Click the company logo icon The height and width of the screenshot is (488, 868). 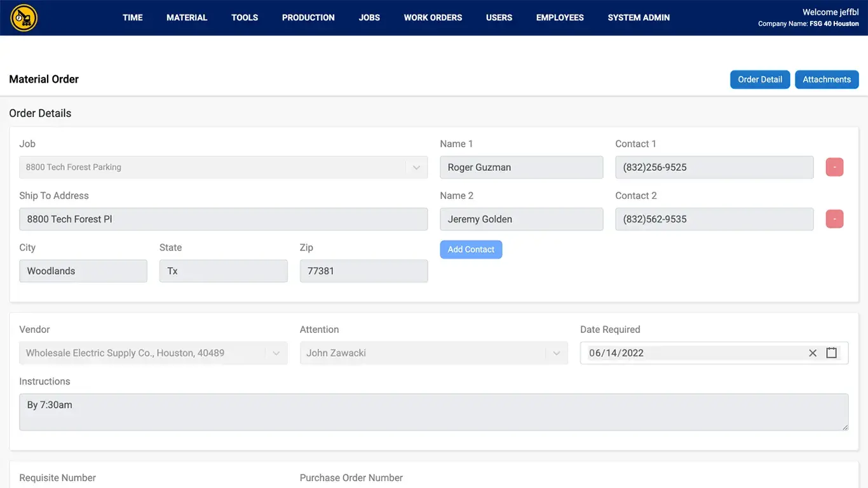[24, 18]
